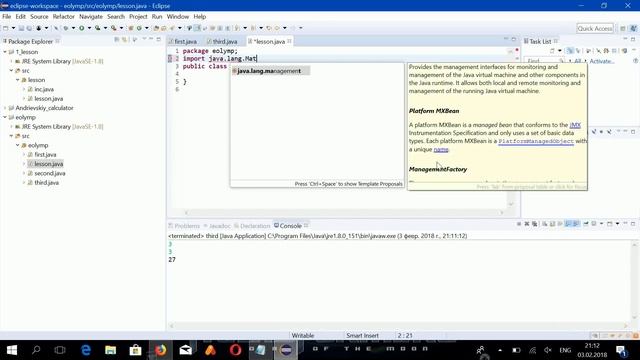Click the green Run button in toolbar
640x360 pixels.
pos(82,28)
